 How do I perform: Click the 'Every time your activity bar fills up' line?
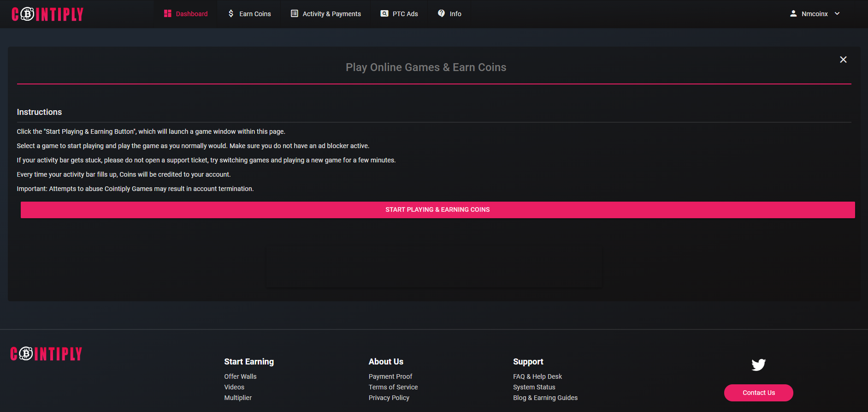(x=124, y=174)
